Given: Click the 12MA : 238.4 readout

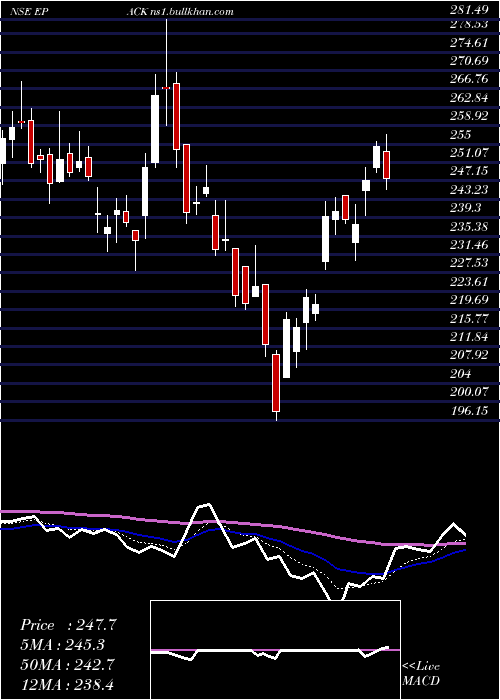Looking at the screenshot, I should click(68, 683).
